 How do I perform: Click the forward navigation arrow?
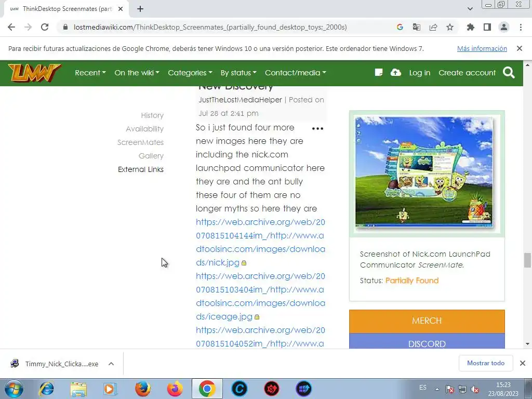point(28,27)
